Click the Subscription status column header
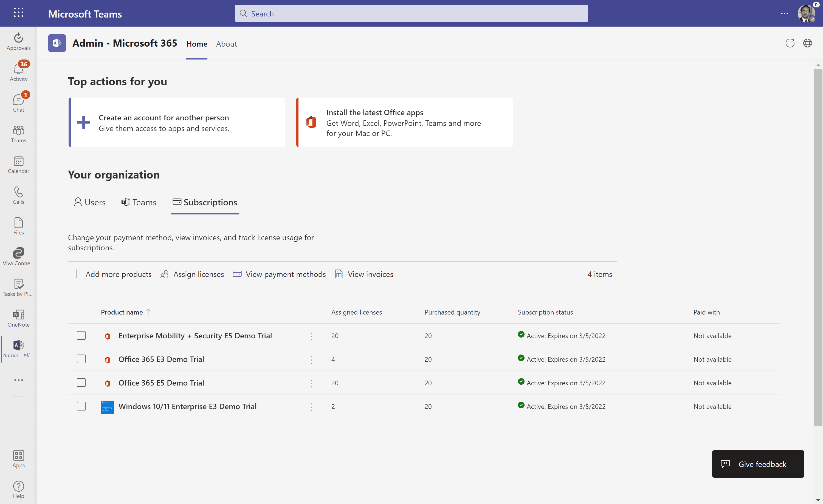 coord(545,312)
